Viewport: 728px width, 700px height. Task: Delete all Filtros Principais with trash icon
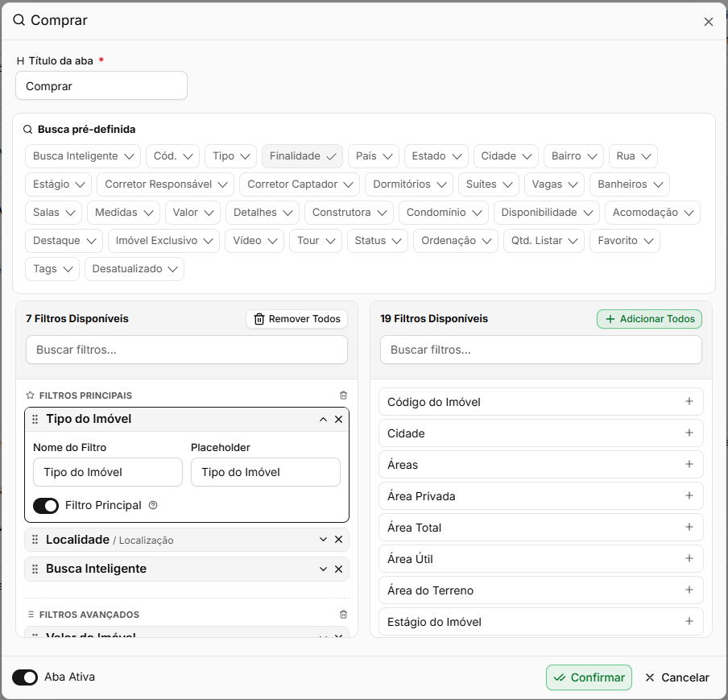pyautogui.click(x=343, y=396)
